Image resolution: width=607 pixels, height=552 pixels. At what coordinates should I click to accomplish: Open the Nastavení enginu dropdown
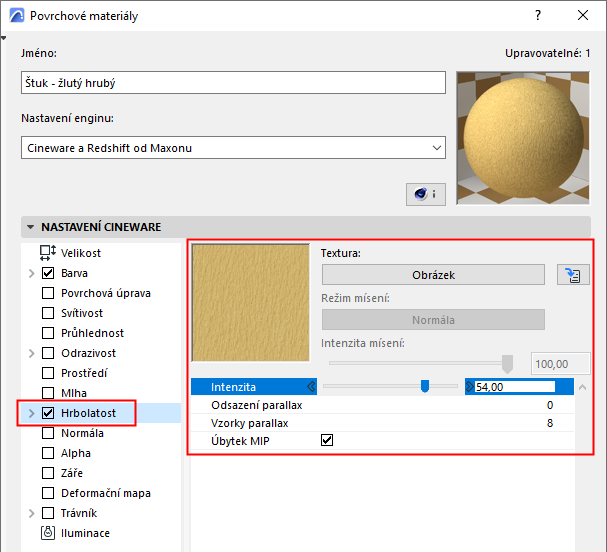point(233,147)
